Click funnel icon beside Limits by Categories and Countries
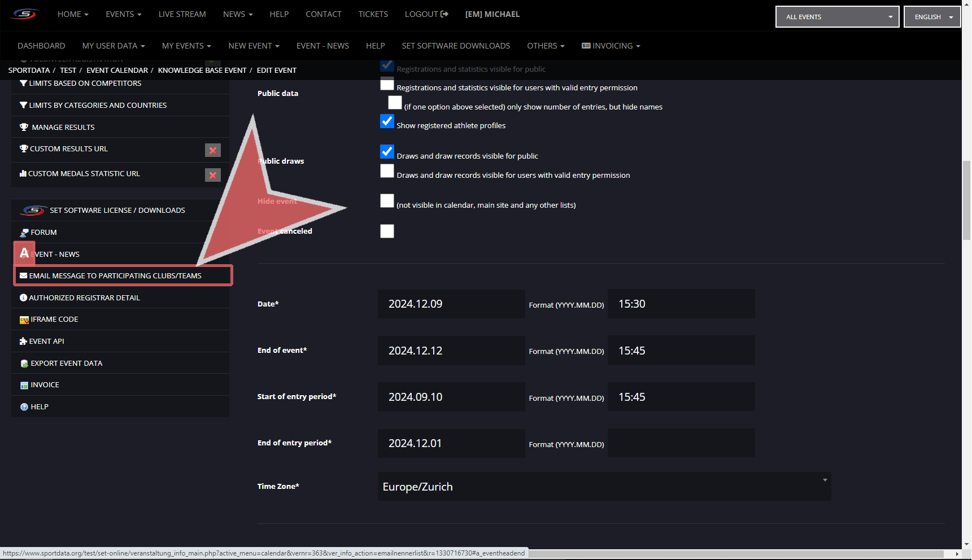 point(23,105)
